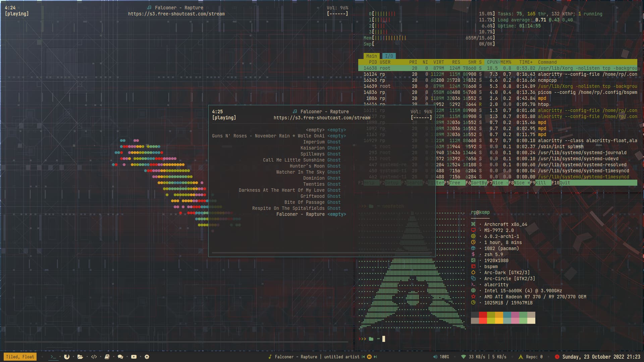Select the /sbin/init splash row in htop
The width and height of the screenshot is (644, 362).
point(498,146)
